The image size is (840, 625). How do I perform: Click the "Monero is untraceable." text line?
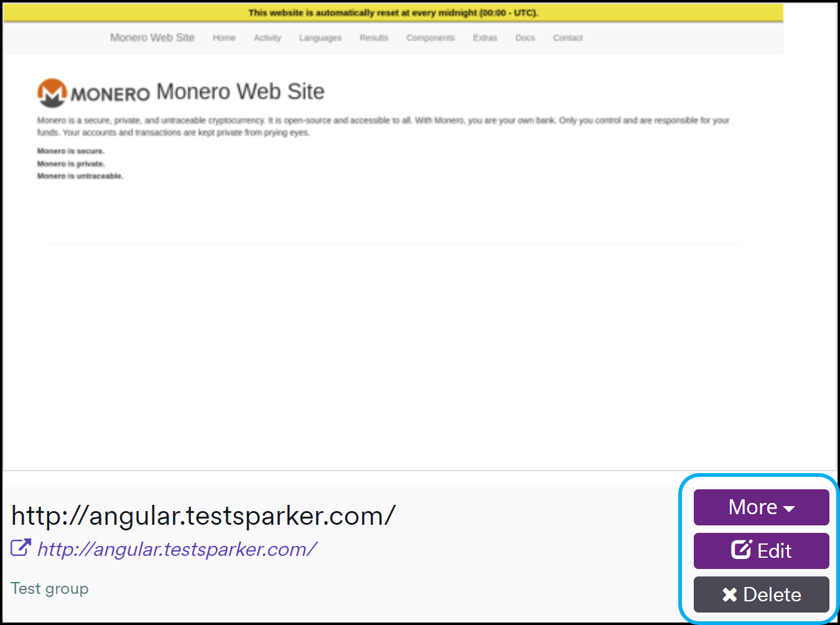80,176
